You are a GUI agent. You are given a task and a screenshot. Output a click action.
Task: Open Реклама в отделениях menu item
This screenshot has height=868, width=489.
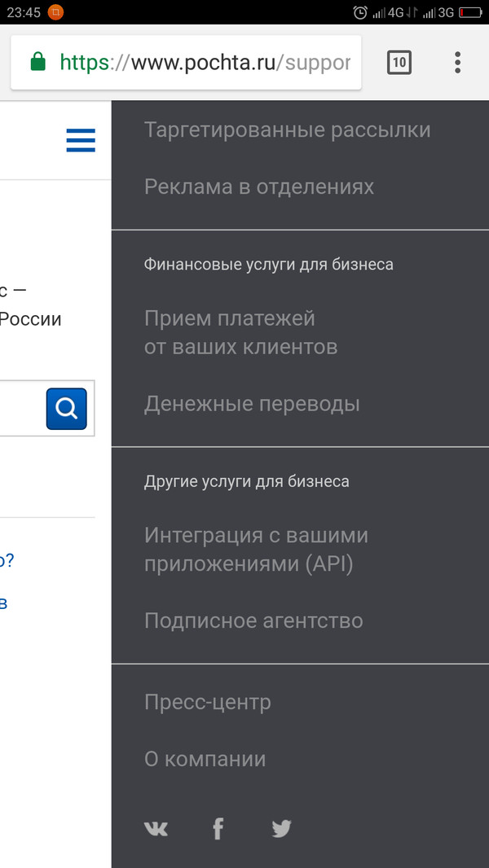pos(259,186)
